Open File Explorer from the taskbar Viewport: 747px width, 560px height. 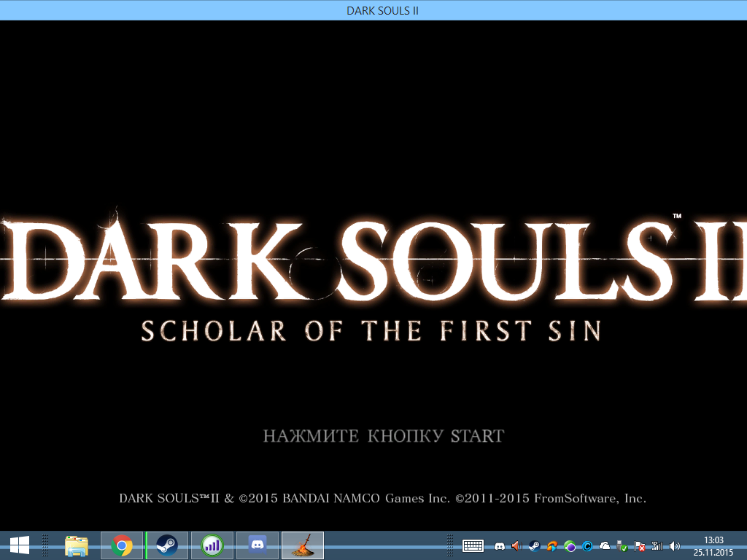tap(77, 545)
